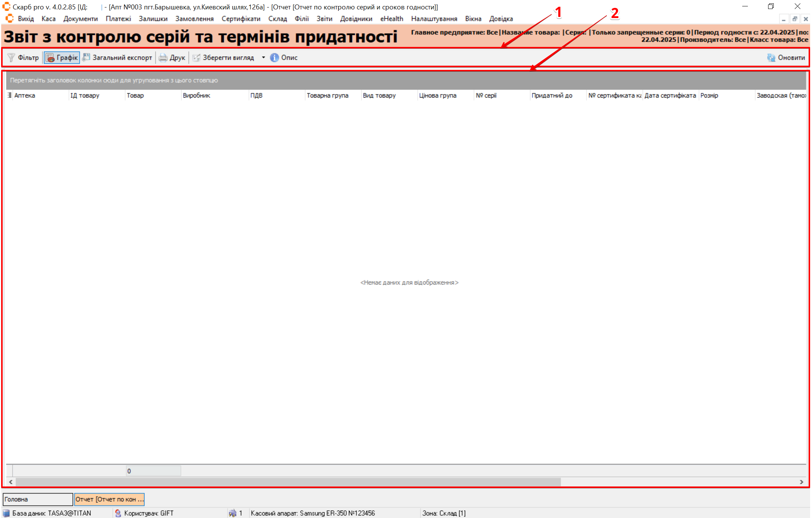
Task: Switch to the Головна tab
Action: click(38, 499)
